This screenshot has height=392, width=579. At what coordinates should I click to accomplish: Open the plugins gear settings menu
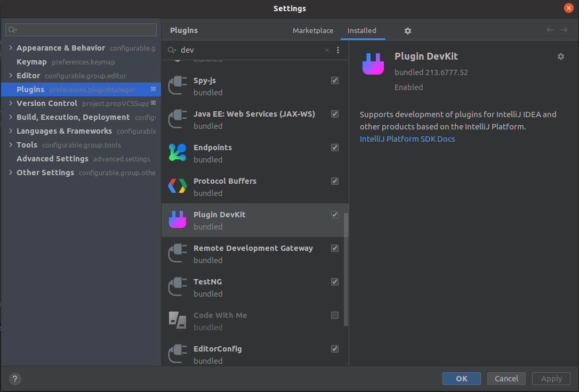coord(408,31)
